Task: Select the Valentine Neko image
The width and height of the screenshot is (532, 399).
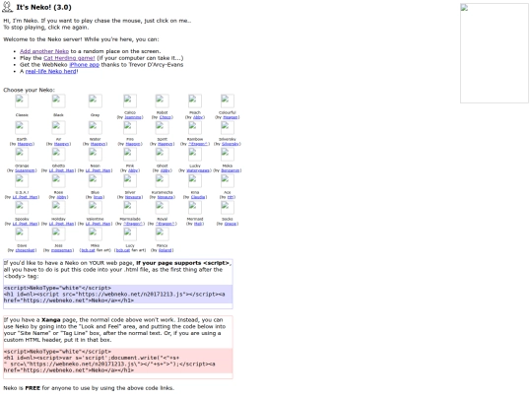Action: [95, 208]
